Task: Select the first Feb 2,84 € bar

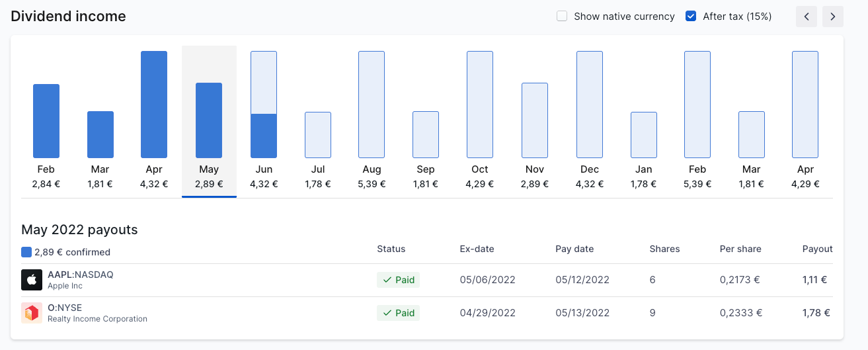Action: pyautogui.click(x=46, y=120)
